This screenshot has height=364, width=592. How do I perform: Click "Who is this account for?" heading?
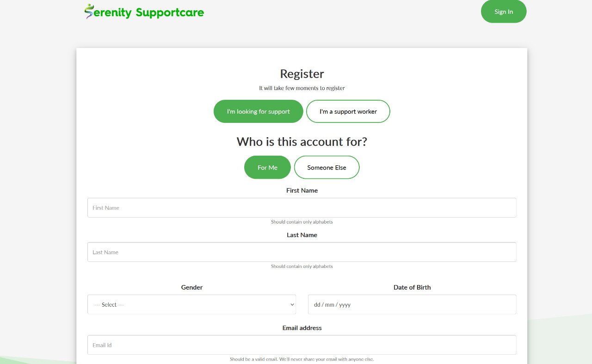click(x=302, y=142)
